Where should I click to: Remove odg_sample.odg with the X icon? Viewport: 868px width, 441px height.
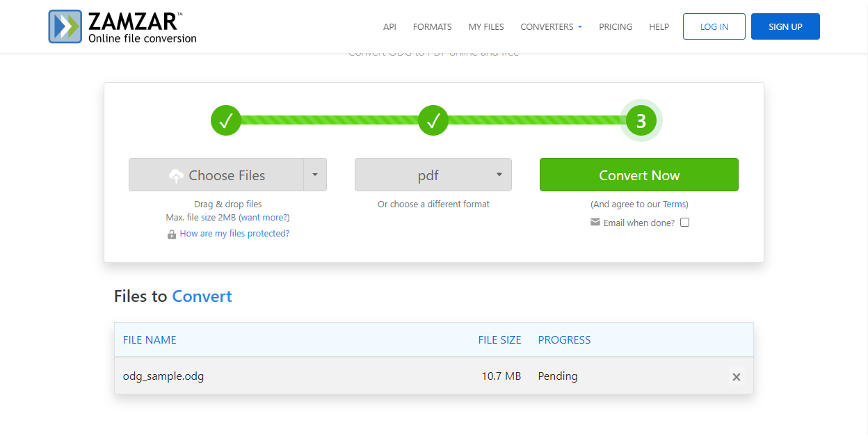coord(737,377)
